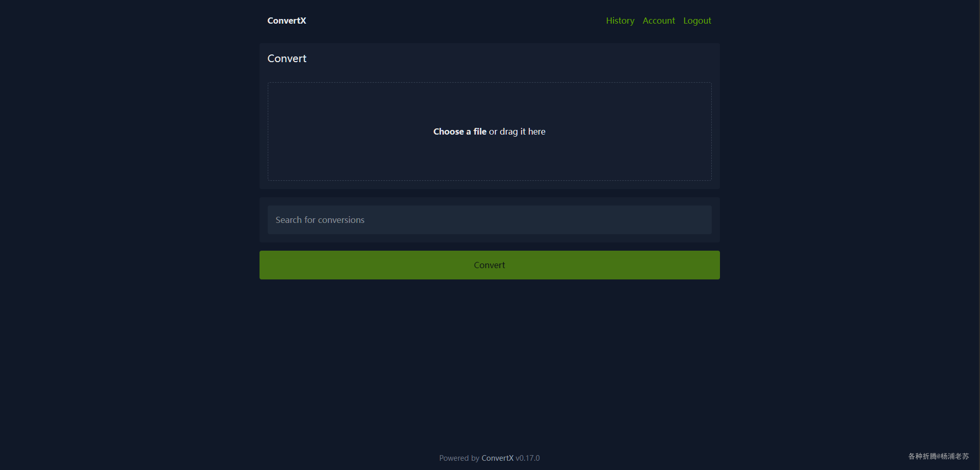Click the green Convert button
The image size is (980, 470).
489,265
